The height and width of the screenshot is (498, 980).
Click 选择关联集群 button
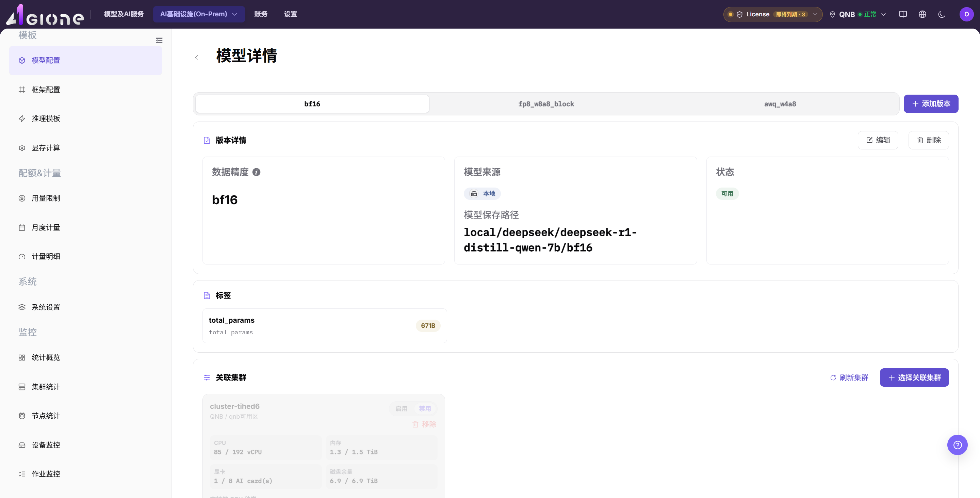click(914, 378)
